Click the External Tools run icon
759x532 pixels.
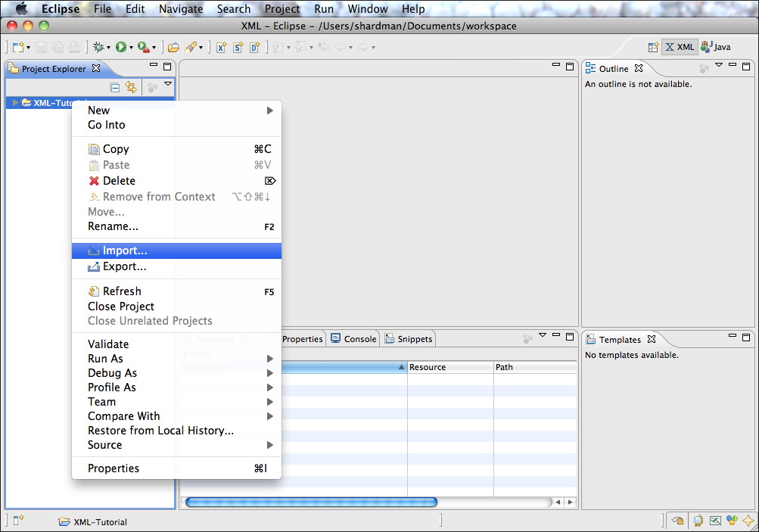(x=144, y=47)
